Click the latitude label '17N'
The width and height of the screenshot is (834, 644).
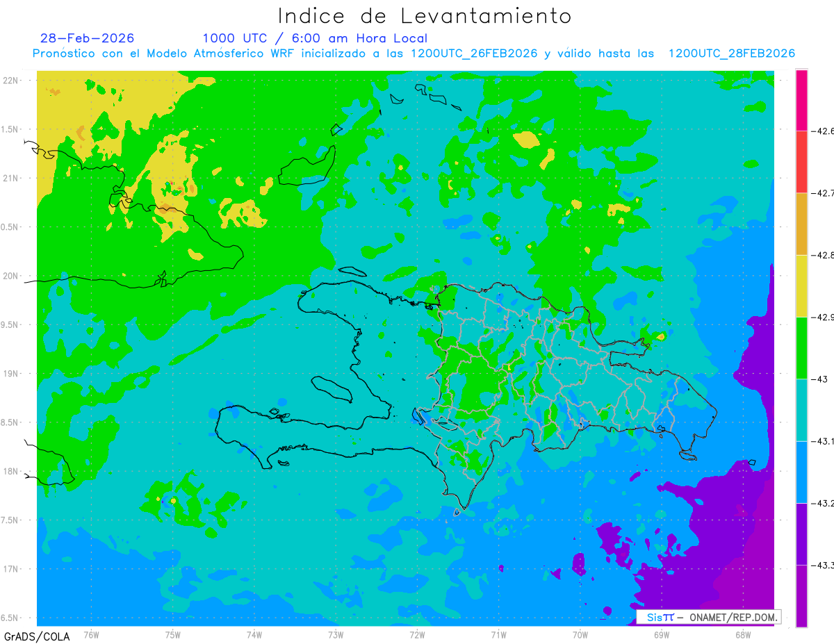(x=11, y=569)
